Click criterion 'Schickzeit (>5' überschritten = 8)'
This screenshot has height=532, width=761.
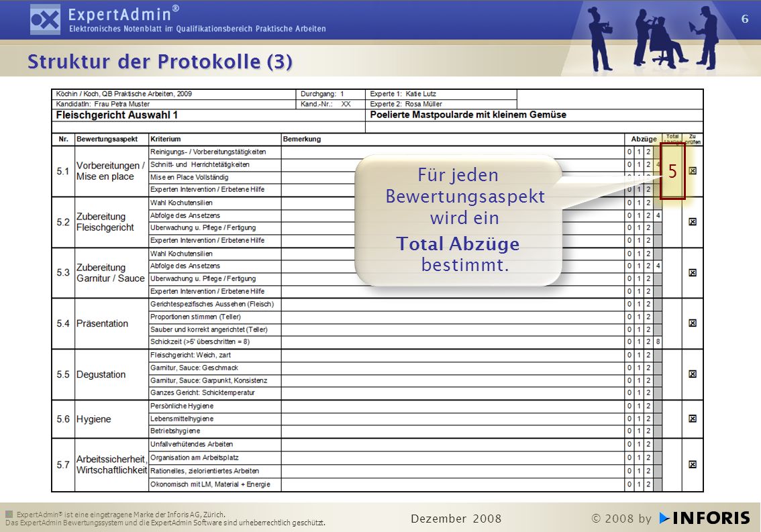point(200,341)
